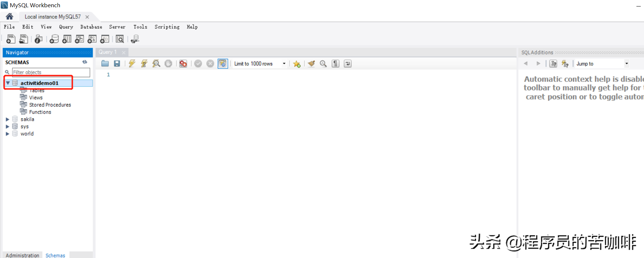
Task: Create a new table icon
Action: (67, 39)
